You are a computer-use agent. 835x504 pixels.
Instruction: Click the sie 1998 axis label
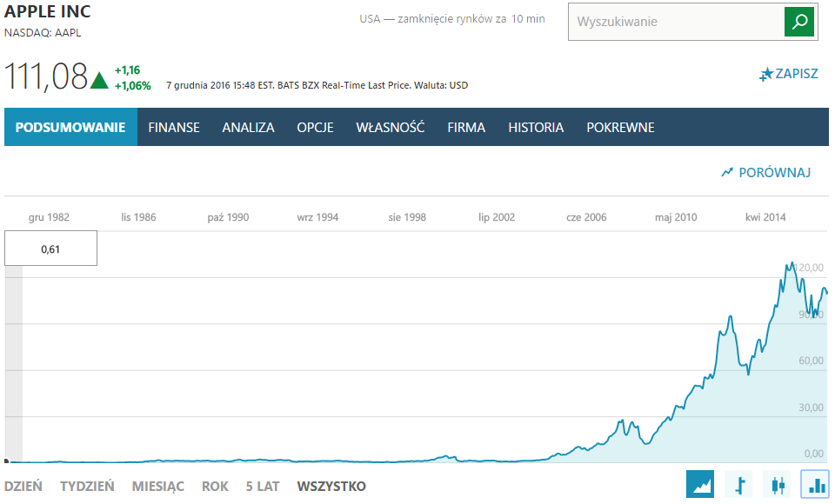pos(407,217)
